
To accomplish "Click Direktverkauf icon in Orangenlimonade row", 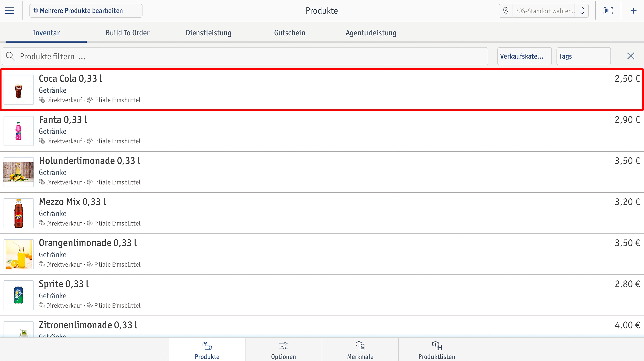I will [x=42, y=264].
